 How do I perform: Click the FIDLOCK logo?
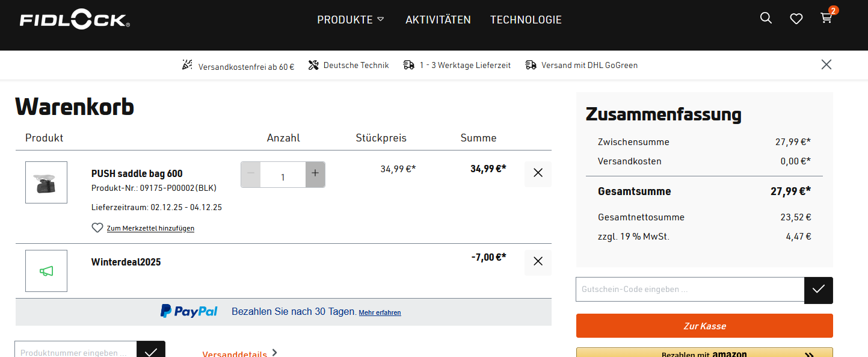click(75, 20)
